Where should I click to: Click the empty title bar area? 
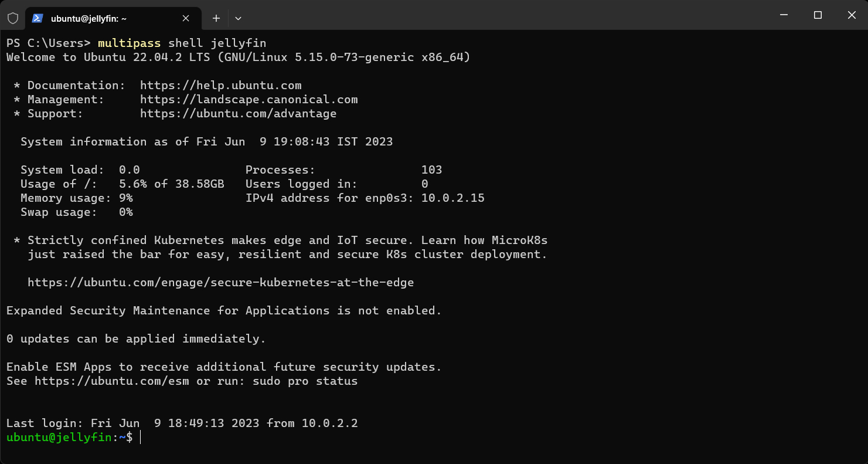(x=498, y=15)
